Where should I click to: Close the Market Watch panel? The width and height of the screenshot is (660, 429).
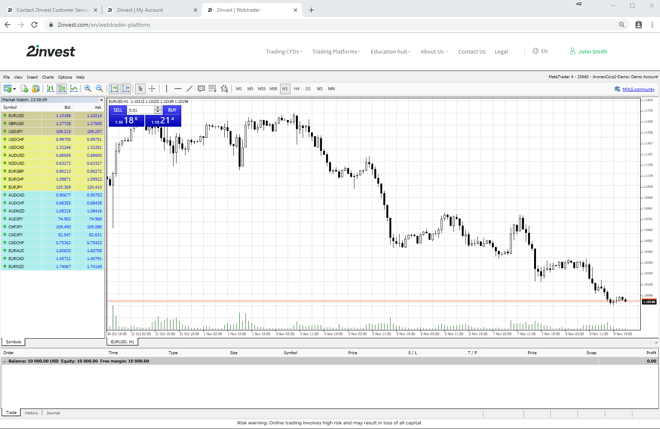coord(101,100)
